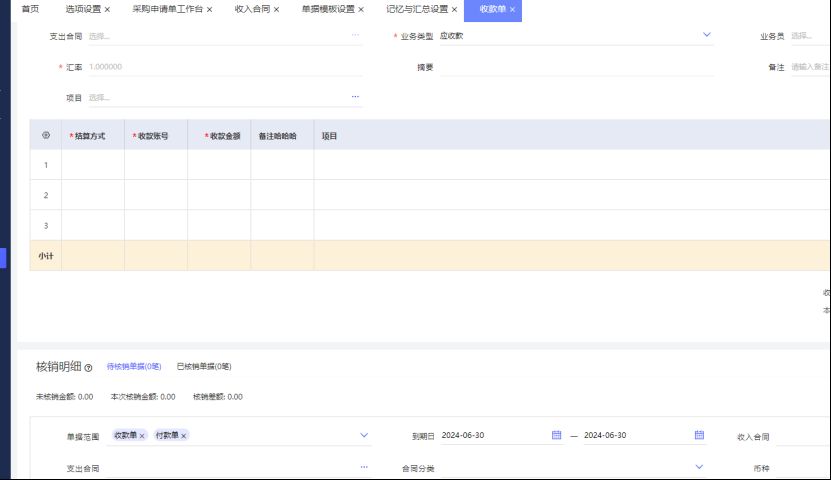
Task: Click the table column settings gear icon
Action: (45, 135)
